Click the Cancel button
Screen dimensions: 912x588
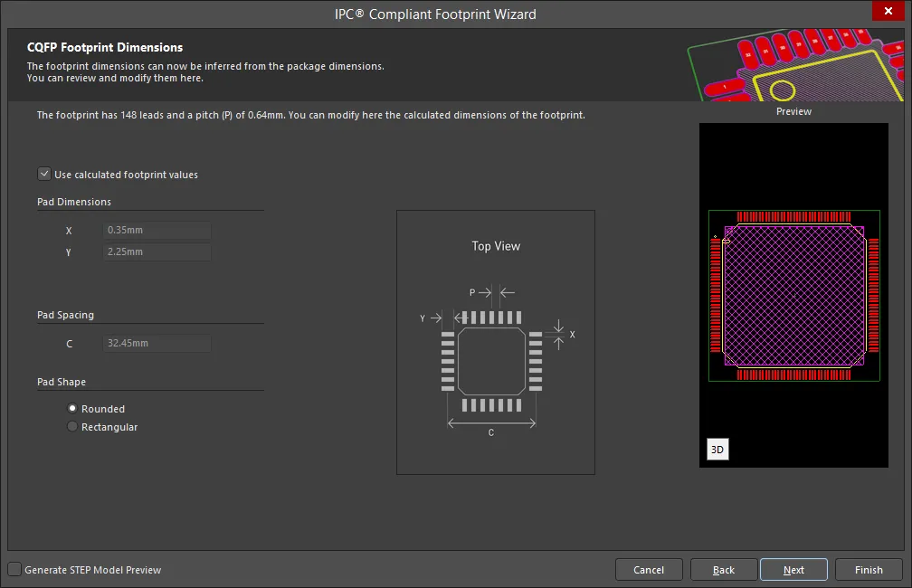(x=649, y=570)
